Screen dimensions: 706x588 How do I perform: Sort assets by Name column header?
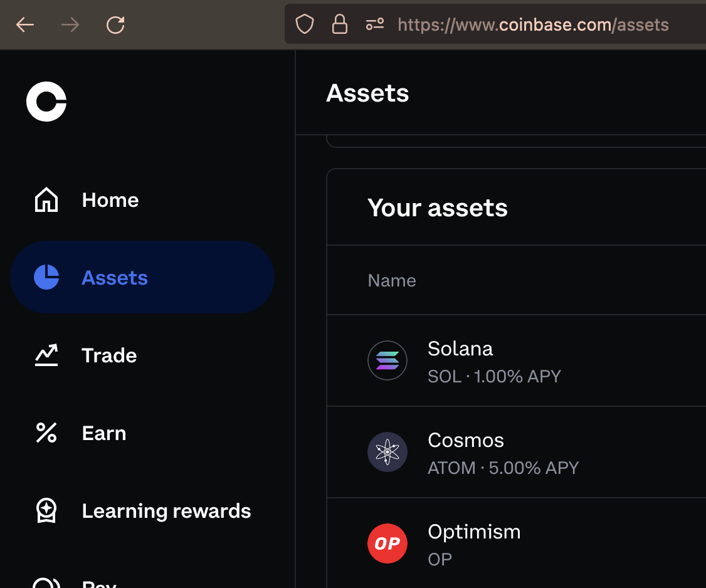tap(392, 280)
